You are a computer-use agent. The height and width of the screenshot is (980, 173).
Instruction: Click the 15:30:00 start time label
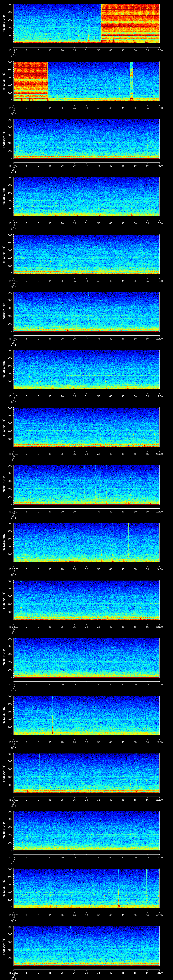pyautogui.click(x=13, y=972)
